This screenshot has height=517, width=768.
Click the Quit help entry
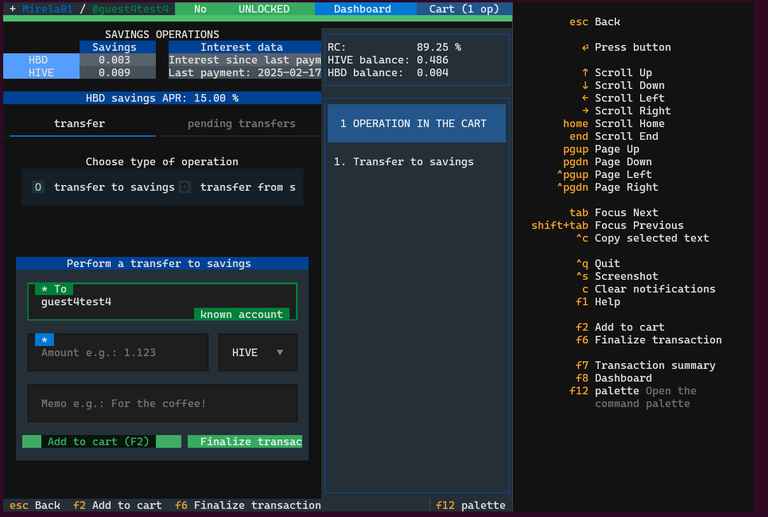(598, 263)
